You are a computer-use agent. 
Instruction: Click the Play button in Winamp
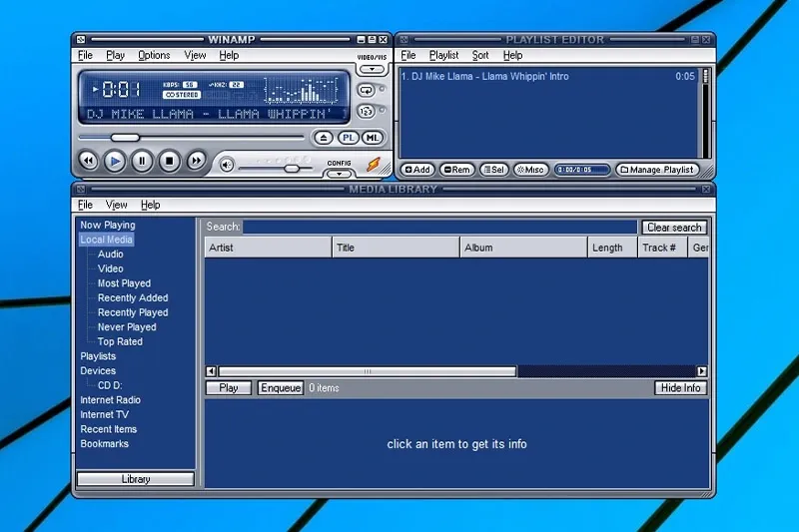(115, 162)
